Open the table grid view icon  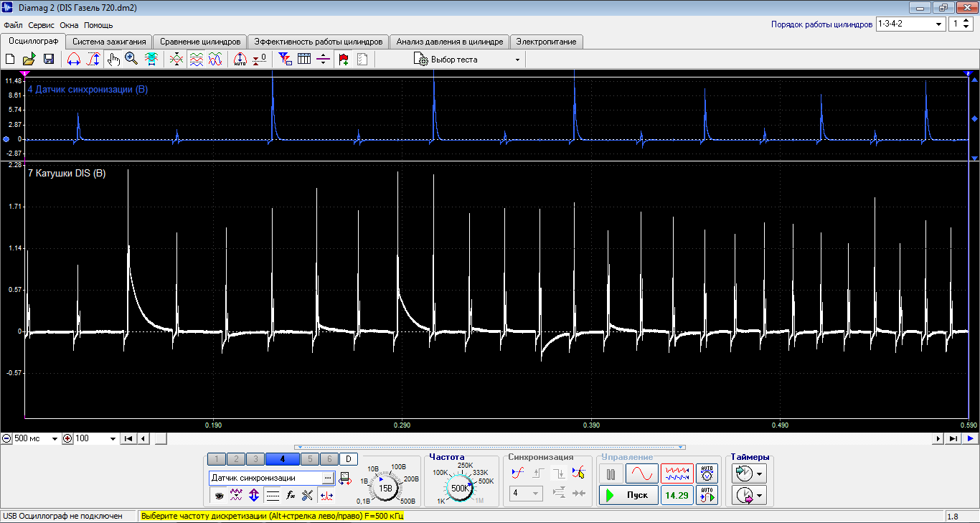tap(304, 60)
